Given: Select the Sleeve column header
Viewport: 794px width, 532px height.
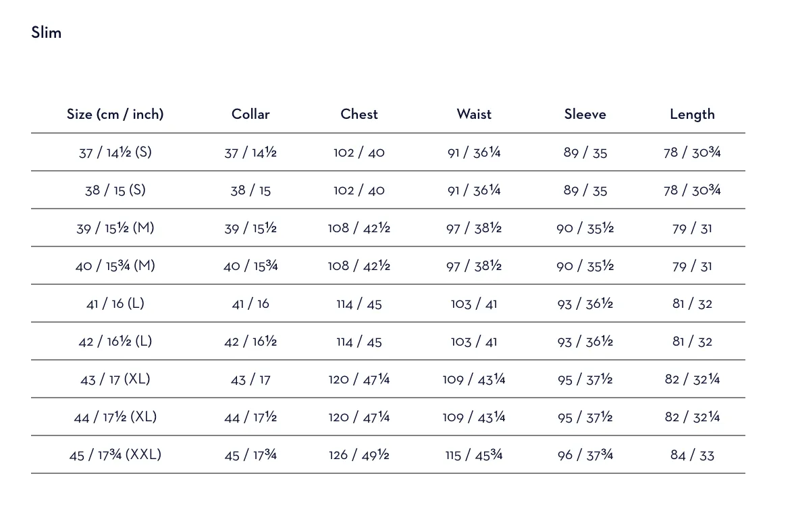Looking at the screenshot, I should click(x=585, y=114).
